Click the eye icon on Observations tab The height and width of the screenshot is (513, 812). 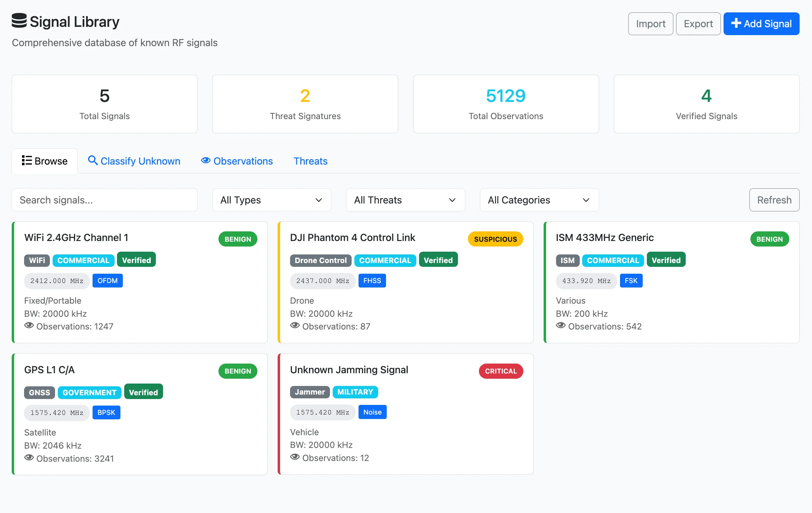coord(205,160)
